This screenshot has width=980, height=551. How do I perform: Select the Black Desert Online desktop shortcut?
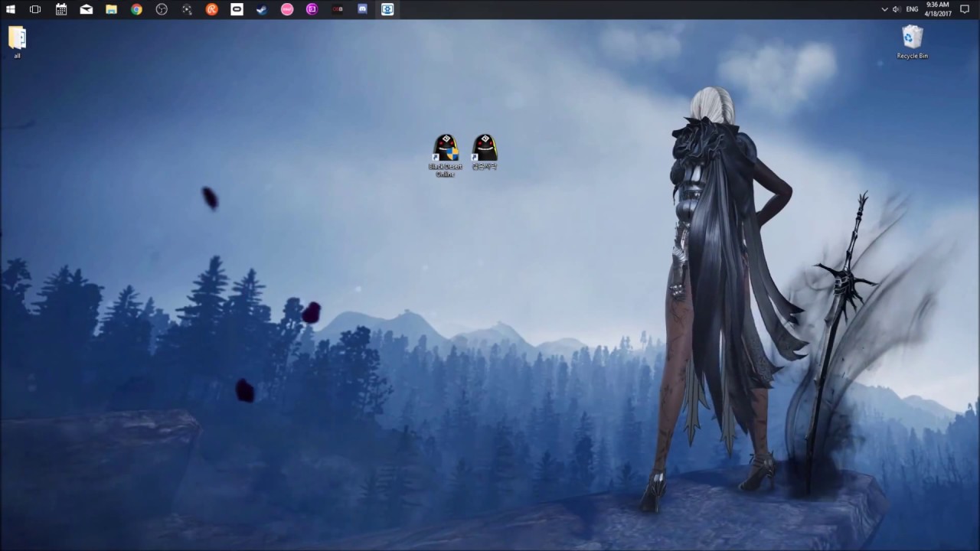point(445,155)
